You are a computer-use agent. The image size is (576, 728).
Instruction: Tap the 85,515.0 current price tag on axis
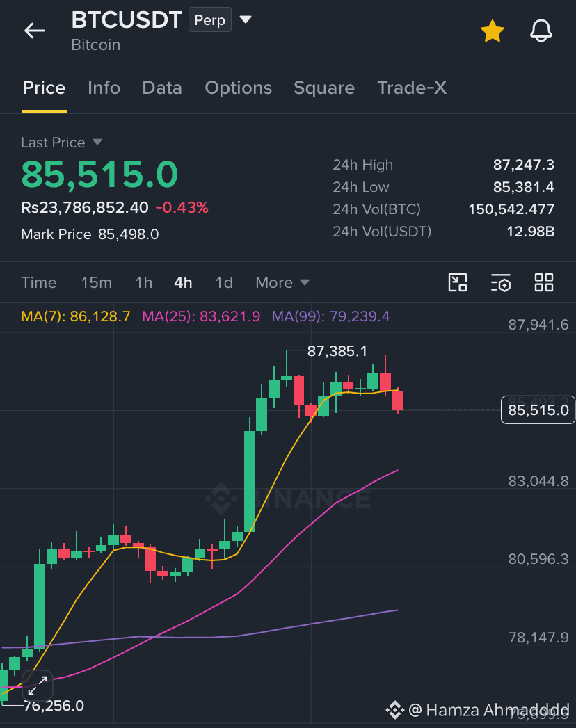coord(538,410)
